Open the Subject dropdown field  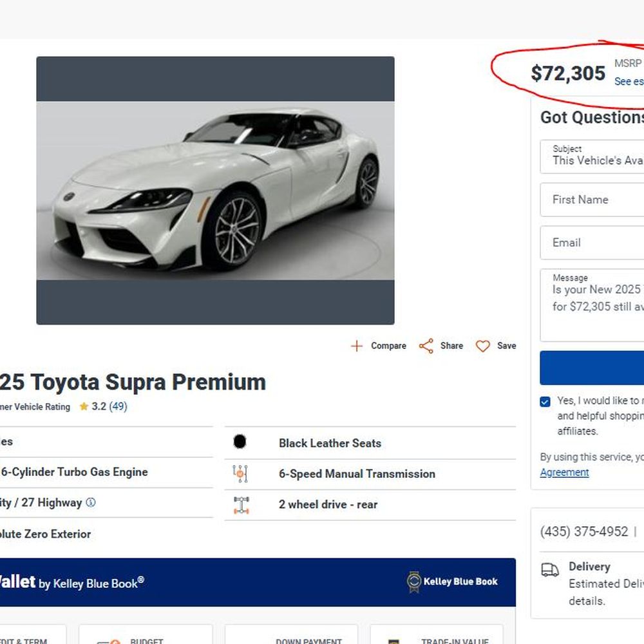click(x=592, y=156)
